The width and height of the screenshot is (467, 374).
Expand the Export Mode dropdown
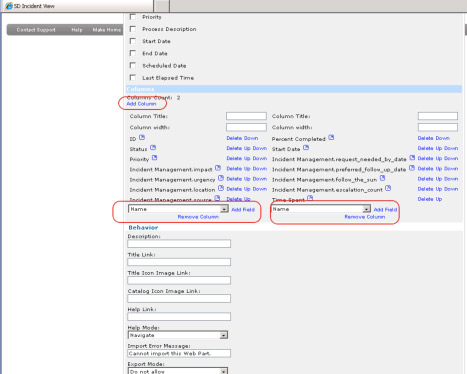coord(178,371)
